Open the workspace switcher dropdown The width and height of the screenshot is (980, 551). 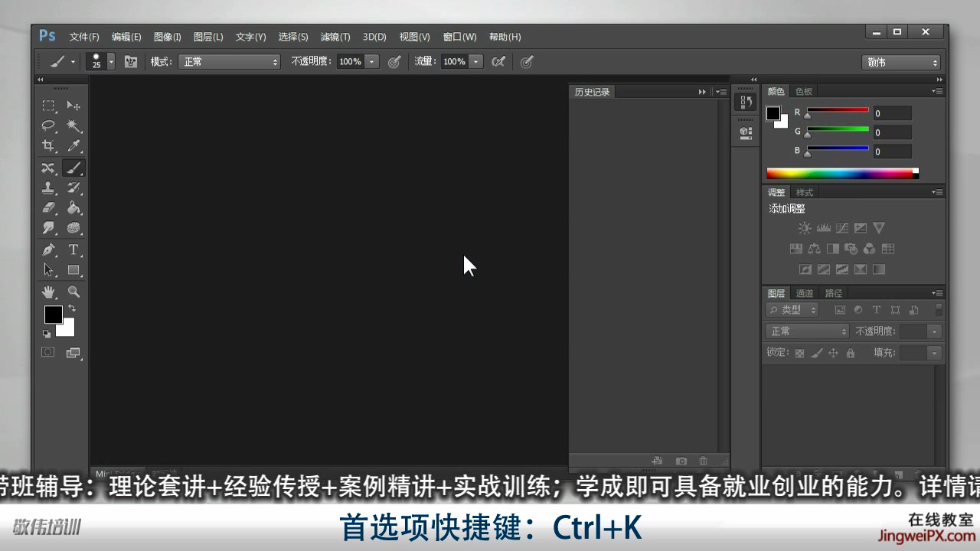click(900, 63)
